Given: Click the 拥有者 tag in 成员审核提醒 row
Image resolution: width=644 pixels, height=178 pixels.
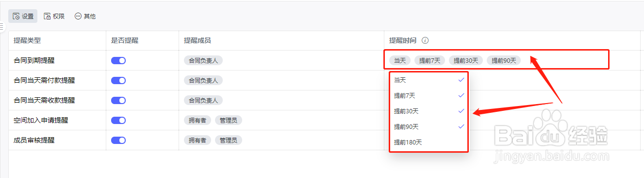Looking at the screenshot, I should [198, 140].
